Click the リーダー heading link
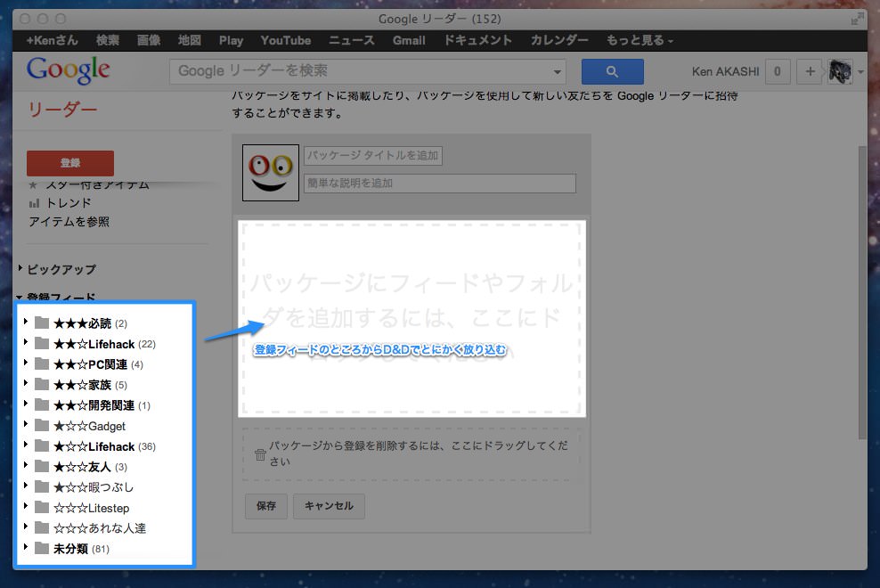Viewport: 880px width, 588px height. (62, 110)
